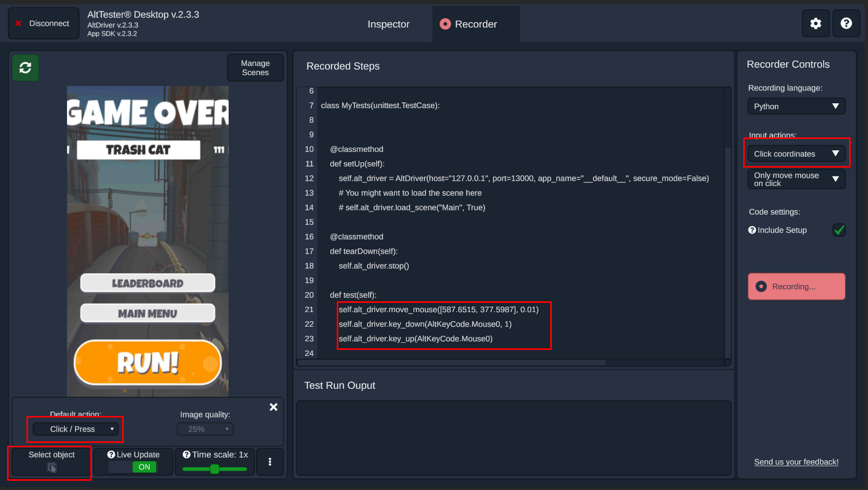
Task: Stop recording with the Recording... button
Action: (x=796, y=287)
